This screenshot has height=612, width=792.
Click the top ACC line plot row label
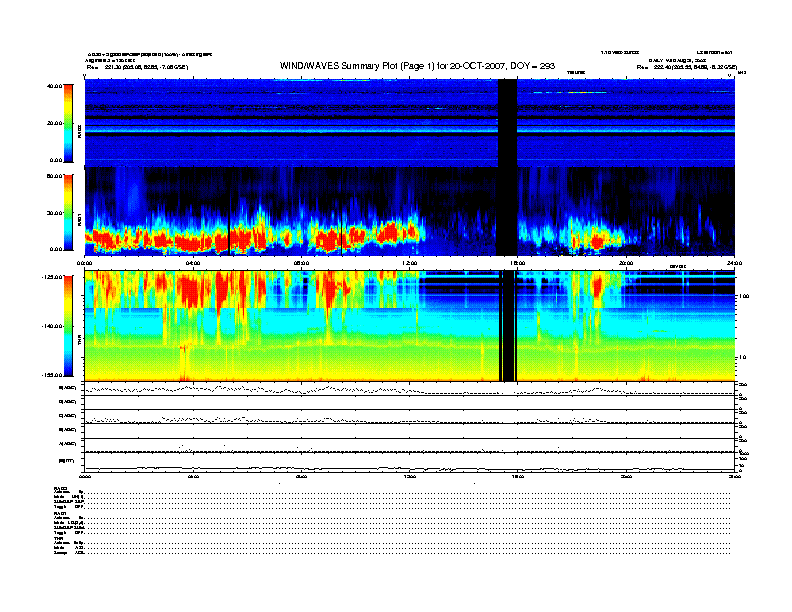[68, 388]
